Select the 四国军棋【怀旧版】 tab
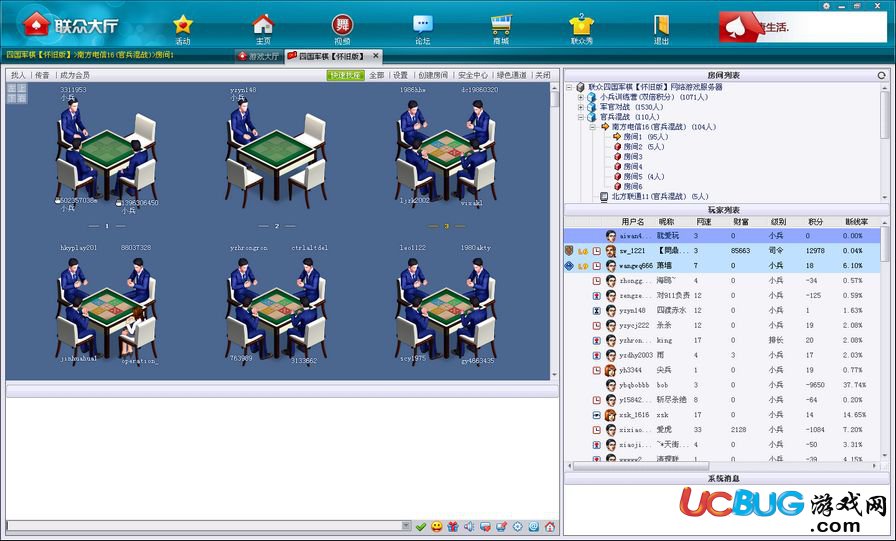The height and width of the screenshot is (541, 896). pyautogui.click(x=331, y=56)
